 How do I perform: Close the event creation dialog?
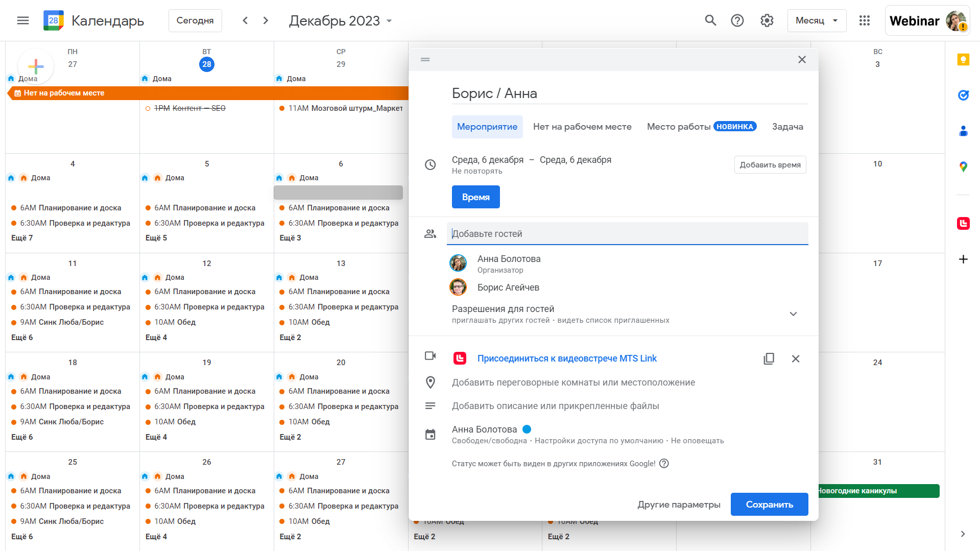802,60
